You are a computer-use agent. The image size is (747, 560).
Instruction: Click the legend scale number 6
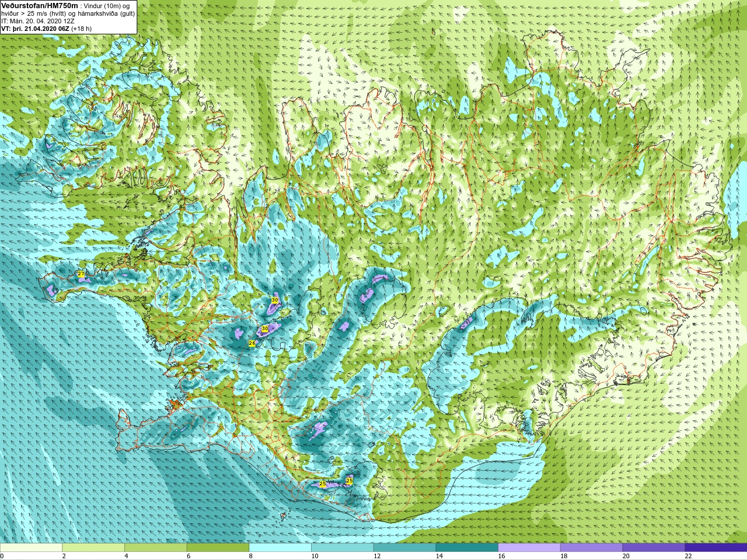[189, 556]
